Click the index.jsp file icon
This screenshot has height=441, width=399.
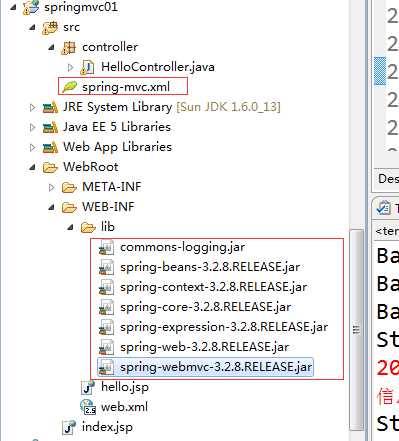pos(69,428)
